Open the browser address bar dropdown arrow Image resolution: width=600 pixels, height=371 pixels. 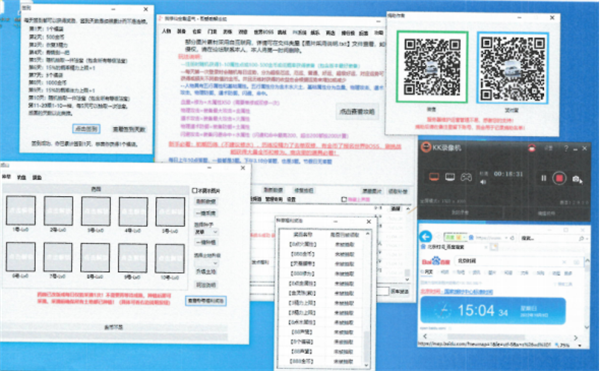pyautogui.click(x=506, y=238)
